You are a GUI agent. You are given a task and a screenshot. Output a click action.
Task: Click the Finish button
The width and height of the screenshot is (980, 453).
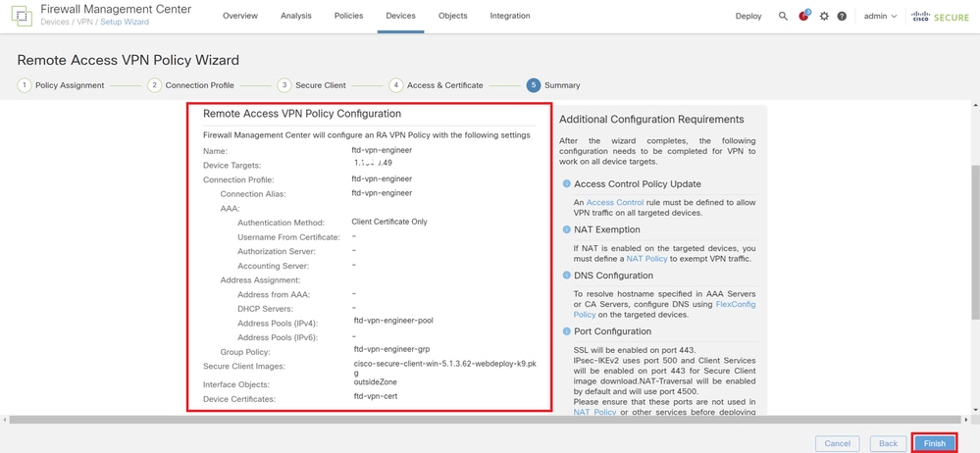point(934,443)
